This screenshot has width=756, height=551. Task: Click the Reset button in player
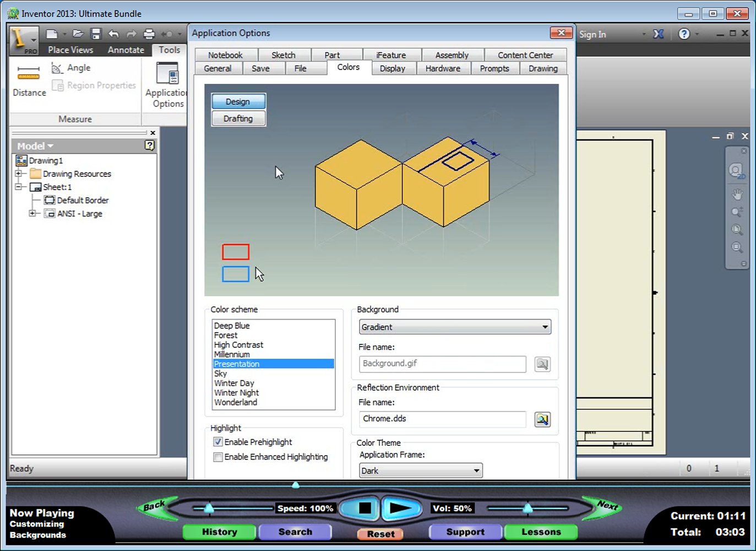tap(380, 533)
